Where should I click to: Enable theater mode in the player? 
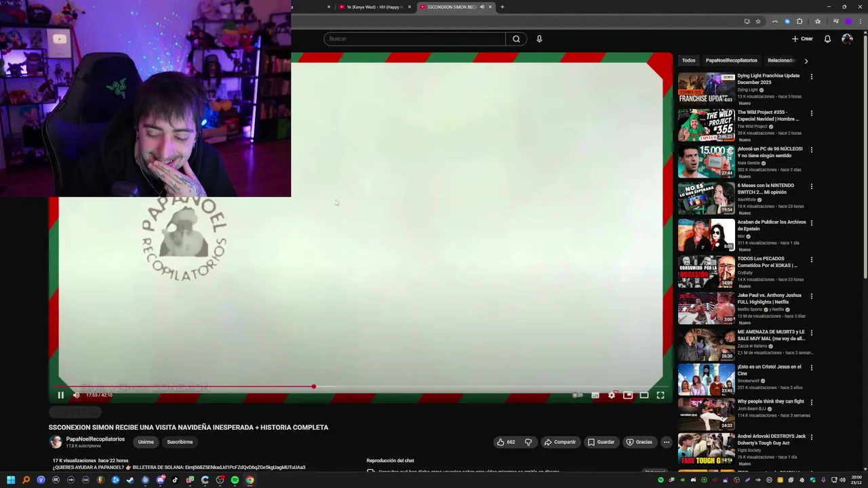[x=644, y=395]
